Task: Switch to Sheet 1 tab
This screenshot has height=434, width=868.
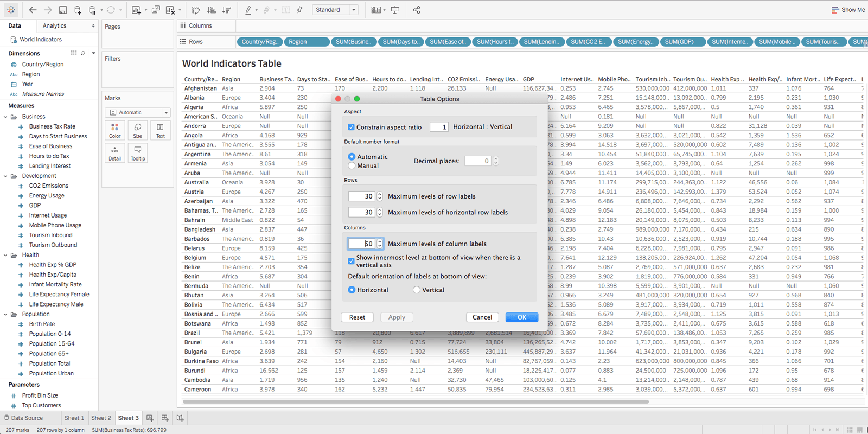Action: pos(74,418)
